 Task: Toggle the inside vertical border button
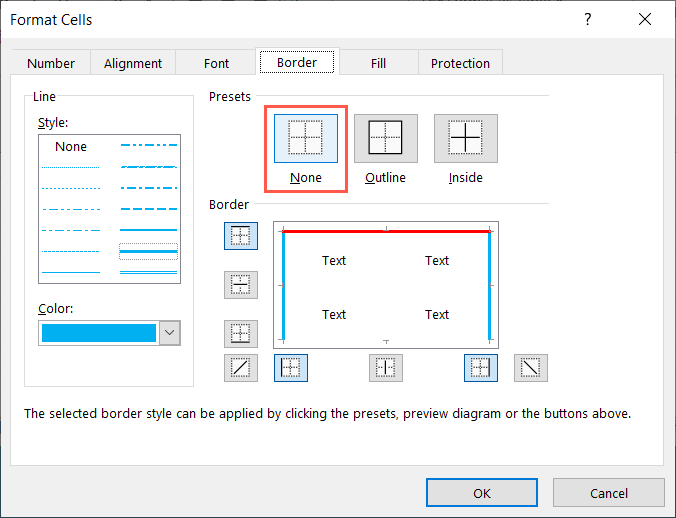tap(386, 368)
